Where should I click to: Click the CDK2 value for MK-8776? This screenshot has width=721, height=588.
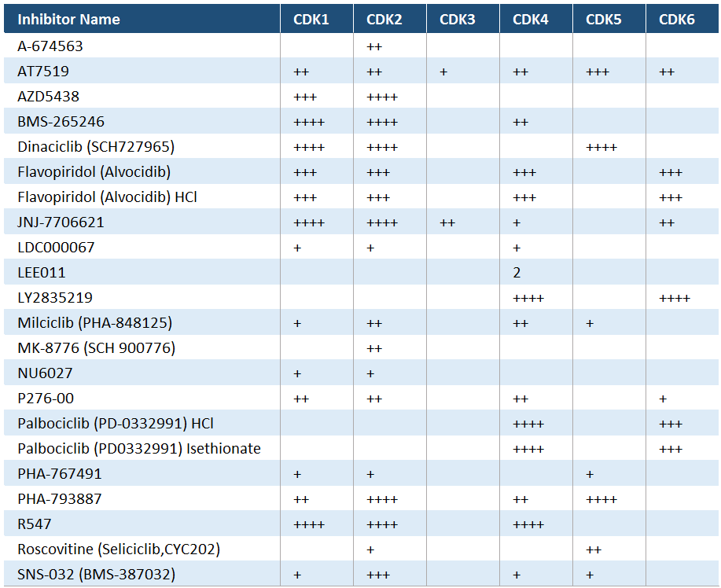coord(374,348)
